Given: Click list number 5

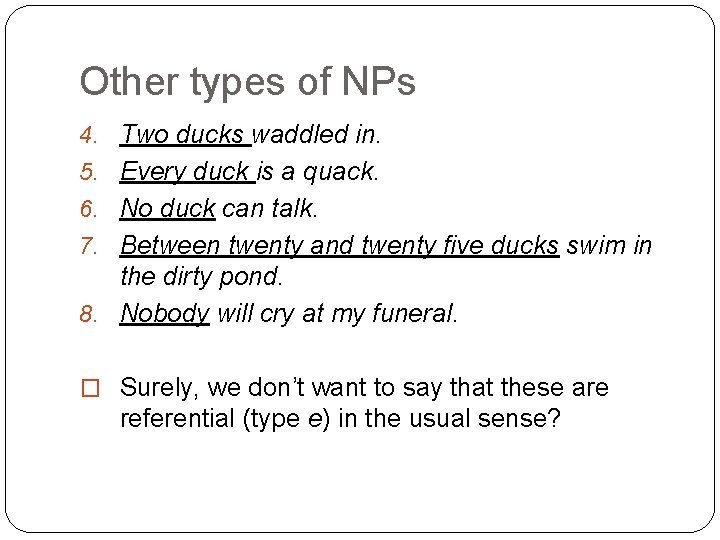Looking at the screenshot, I should [88, 172].
